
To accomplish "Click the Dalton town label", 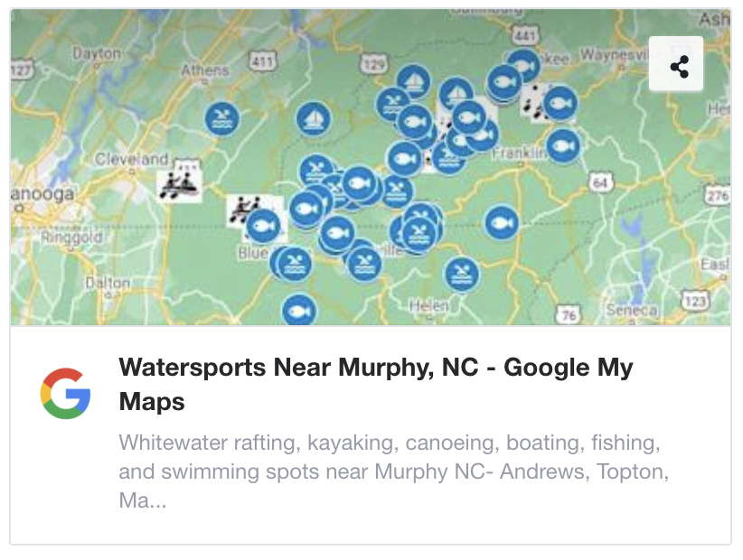I will 110,282.
